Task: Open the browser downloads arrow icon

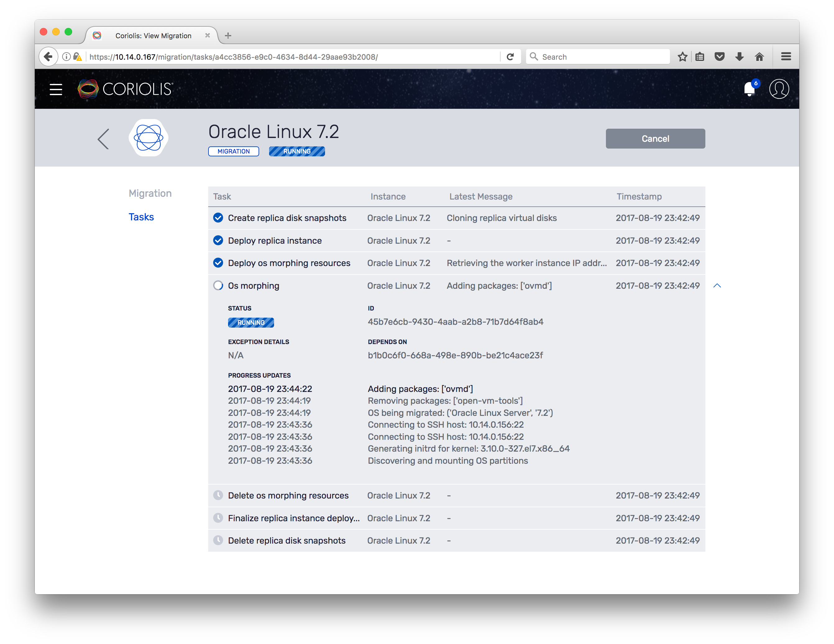Action: 739,57
